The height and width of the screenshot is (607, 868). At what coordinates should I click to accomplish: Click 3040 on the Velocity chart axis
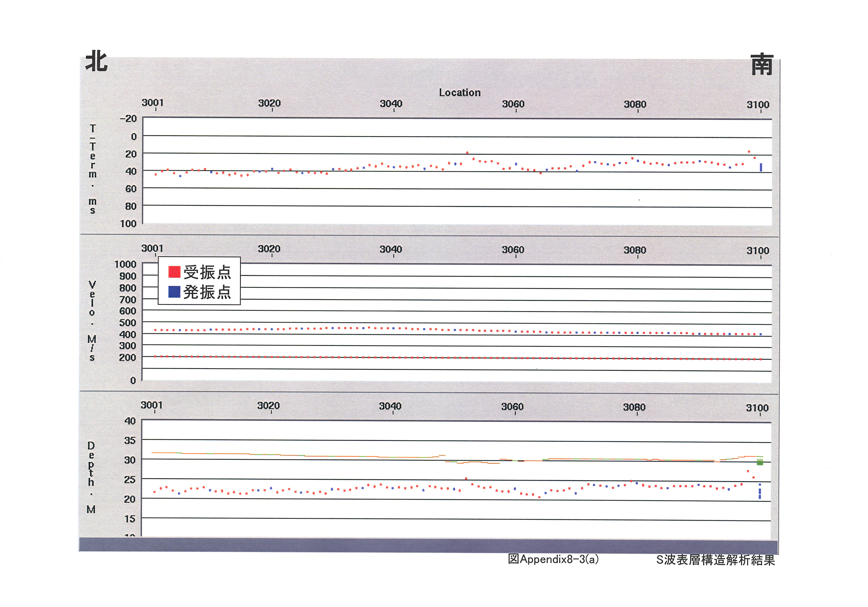point(391,250)
